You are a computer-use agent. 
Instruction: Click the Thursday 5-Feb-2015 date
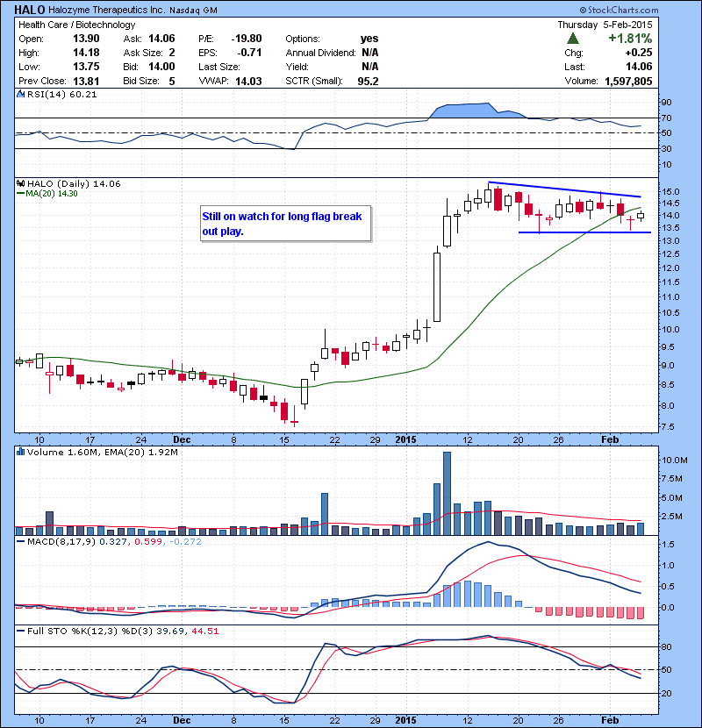pyautogui.click(x=605, y=25)
